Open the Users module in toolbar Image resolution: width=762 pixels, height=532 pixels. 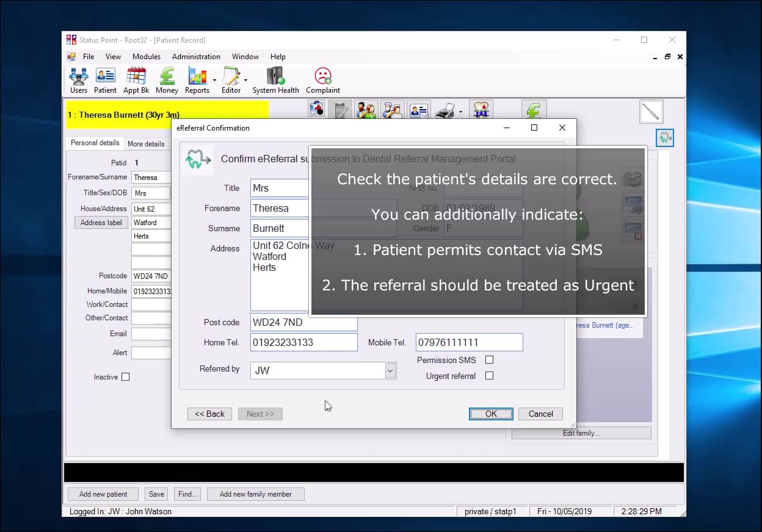tap(78, 81)
